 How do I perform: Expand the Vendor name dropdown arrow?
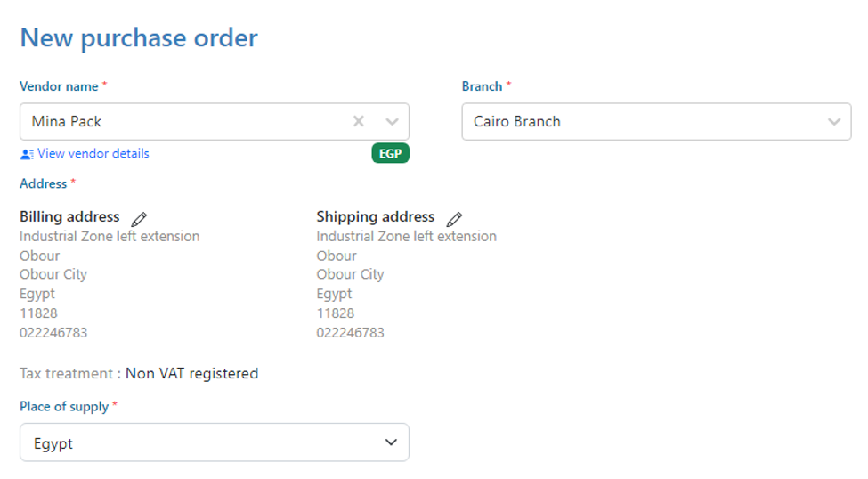coord(392,122)
